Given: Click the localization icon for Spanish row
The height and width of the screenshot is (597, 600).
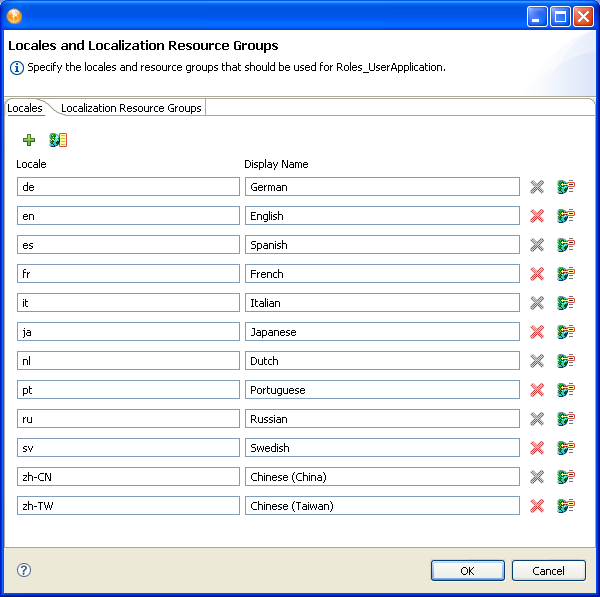Looking at the screenshot, I should point(566,245).
